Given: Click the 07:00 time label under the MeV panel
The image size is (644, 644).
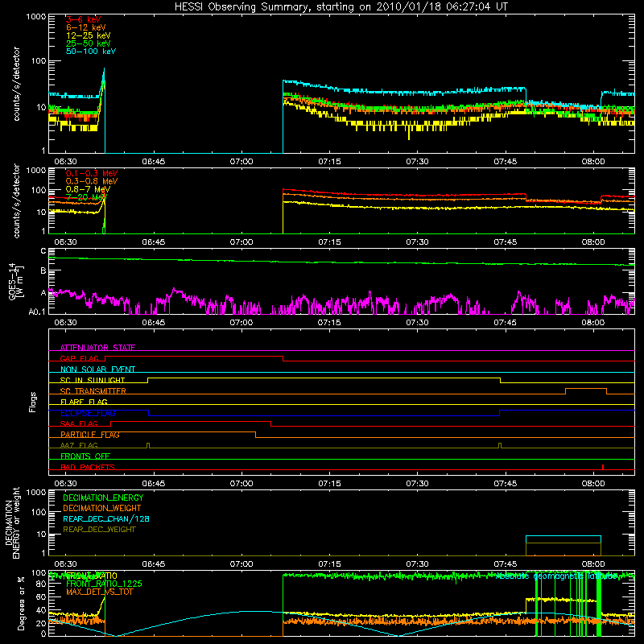Looking at the screenshot, I should click(x=242, y=242).
